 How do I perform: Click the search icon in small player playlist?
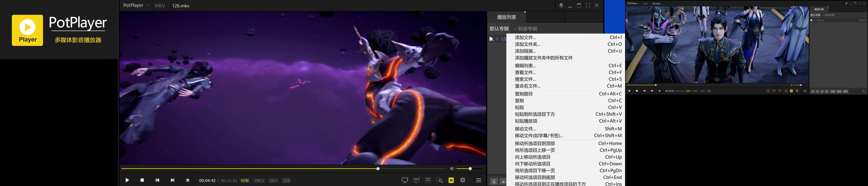[863, 92]
